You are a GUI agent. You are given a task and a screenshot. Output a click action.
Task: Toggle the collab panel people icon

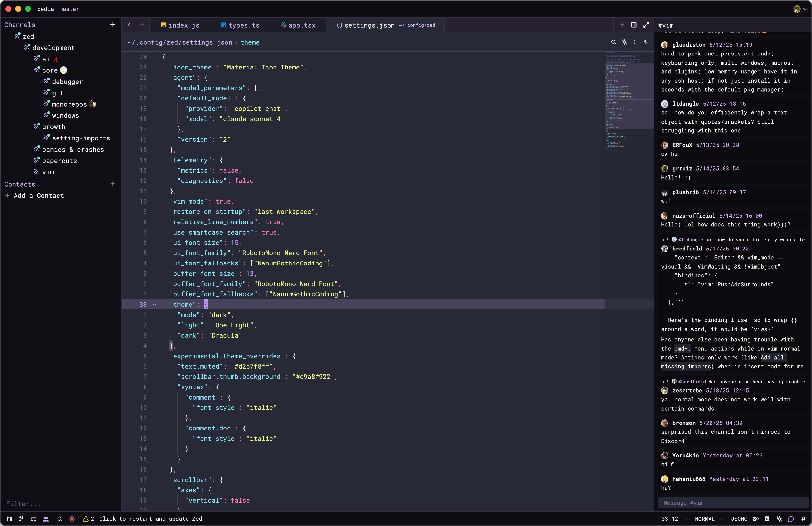pos(45,518)
